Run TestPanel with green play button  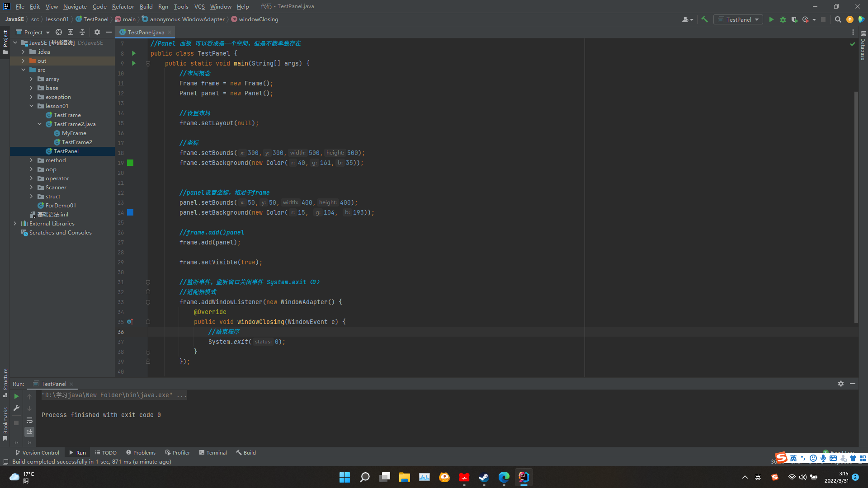pos(771,19)
